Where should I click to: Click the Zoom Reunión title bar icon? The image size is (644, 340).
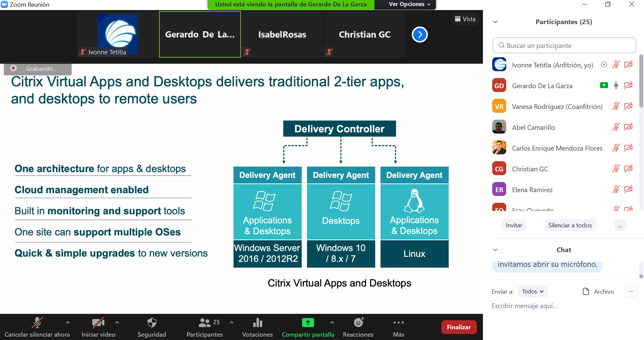click(4, 4)
